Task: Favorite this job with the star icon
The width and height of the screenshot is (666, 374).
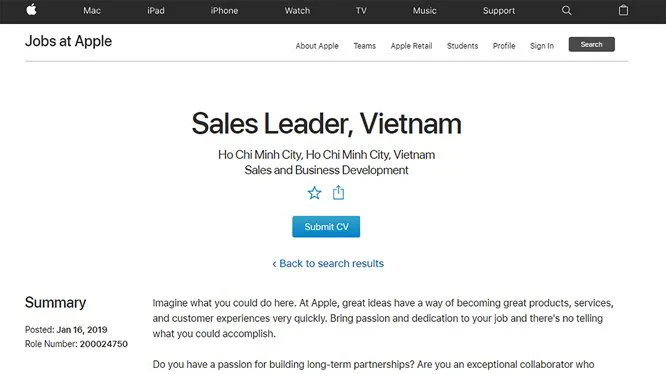Action: pyautogui.click(x=314, y=193)
